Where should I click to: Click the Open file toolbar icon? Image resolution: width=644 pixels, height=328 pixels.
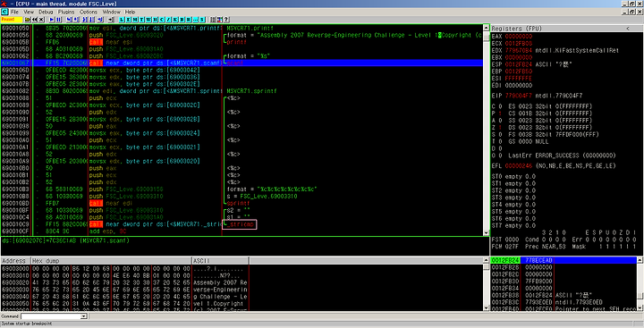coord(27,20)
